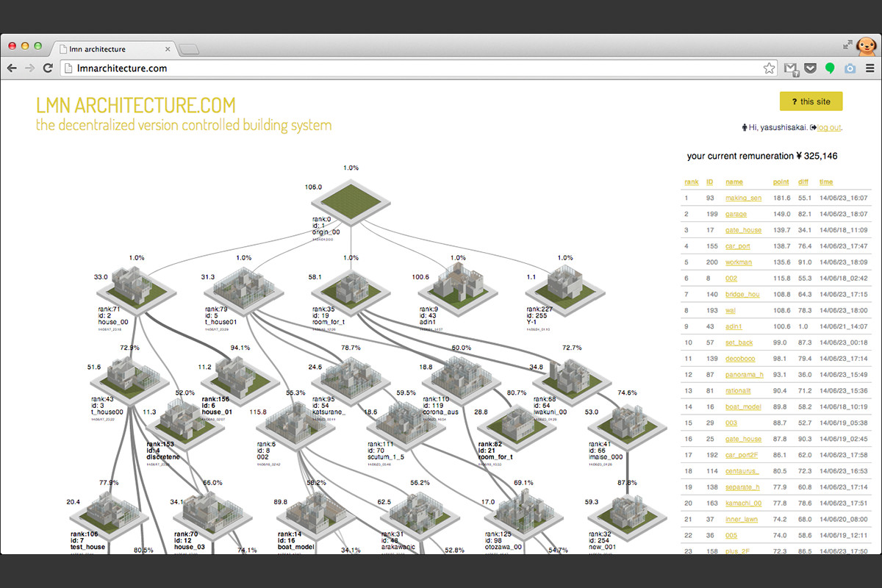Viewport: 882px width, 588px height.
Task: Reload the lmnarchitecture.com page
Action: pos(48,68)
